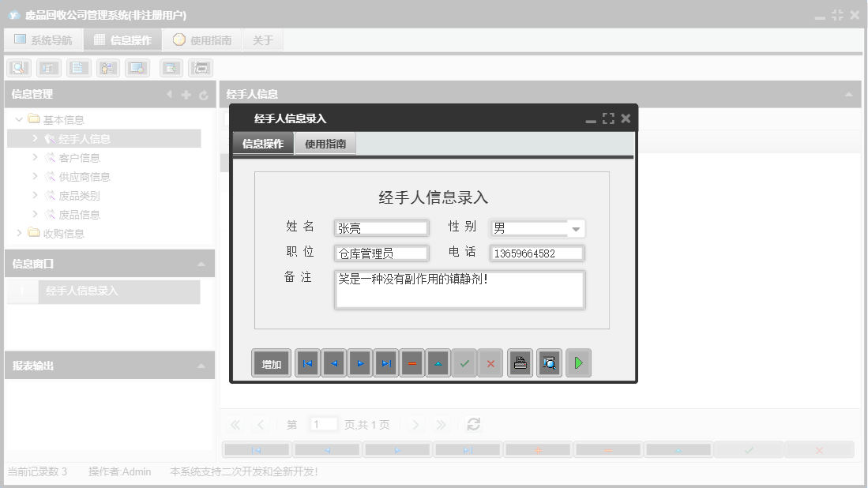
Task: Click the search preview icon on the top toolbar
Action: tap(18, 67)
